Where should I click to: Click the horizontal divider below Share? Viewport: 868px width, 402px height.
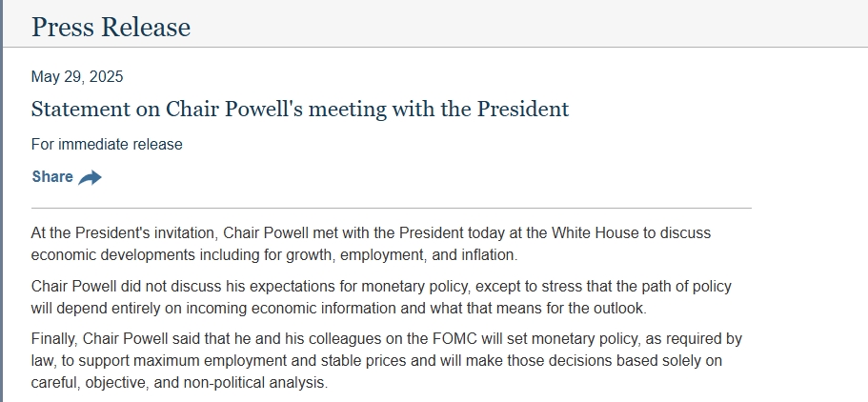pos(391,208)
